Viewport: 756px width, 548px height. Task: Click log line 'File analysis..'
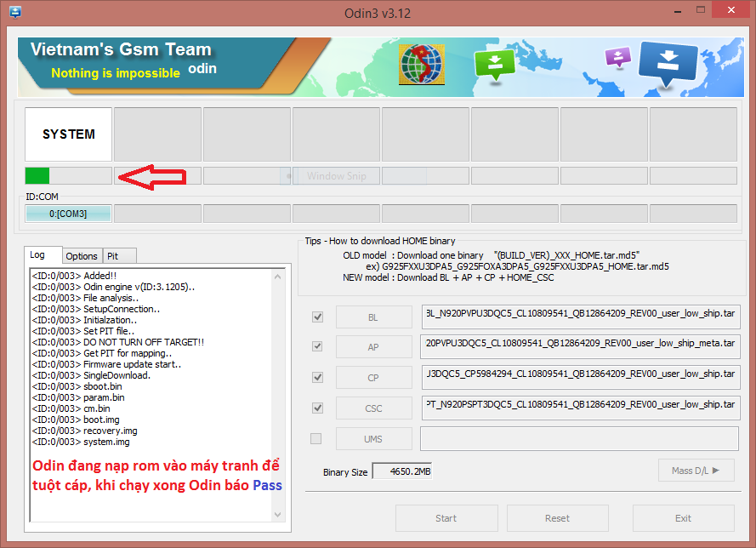[x=85, y=298]
